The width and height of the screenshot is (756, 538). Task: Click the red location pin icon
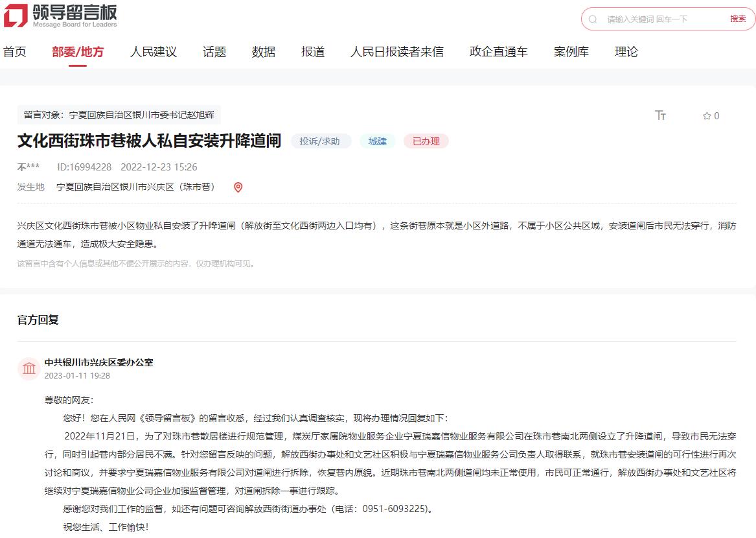point(238,187)
